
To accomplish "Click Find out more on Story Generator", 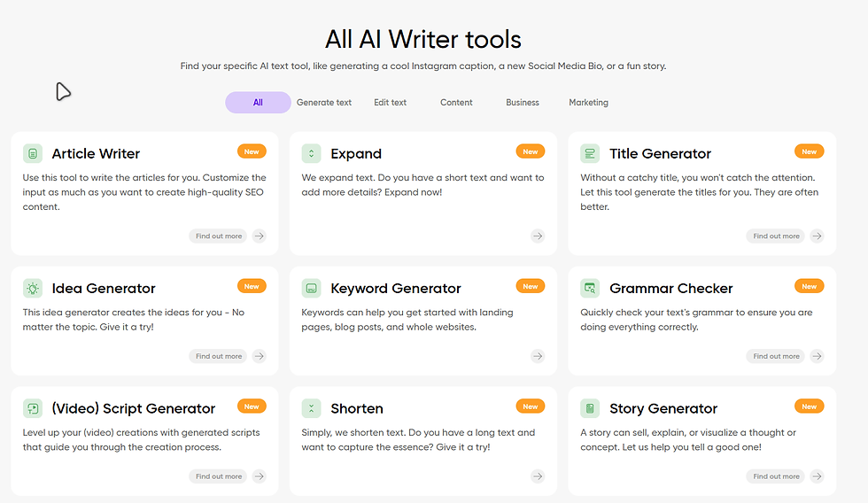I will (776, 476).
